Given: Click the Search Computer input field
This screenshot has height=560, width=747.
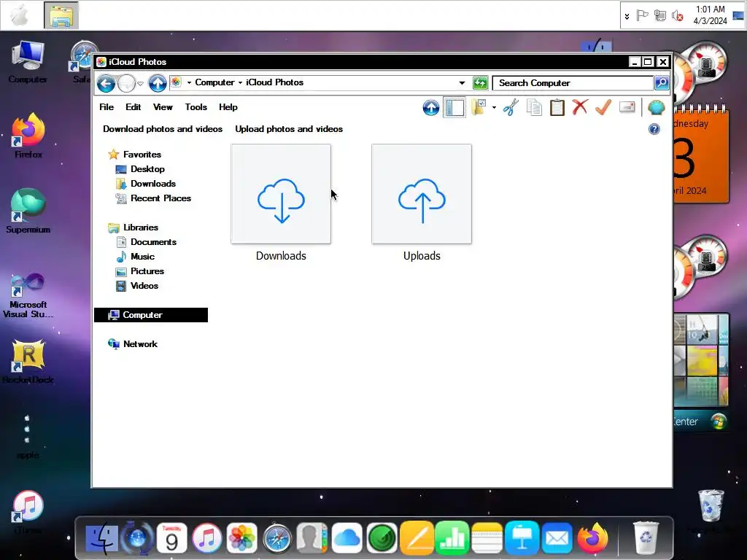Looking at the screenshot, I should point(573,83).
